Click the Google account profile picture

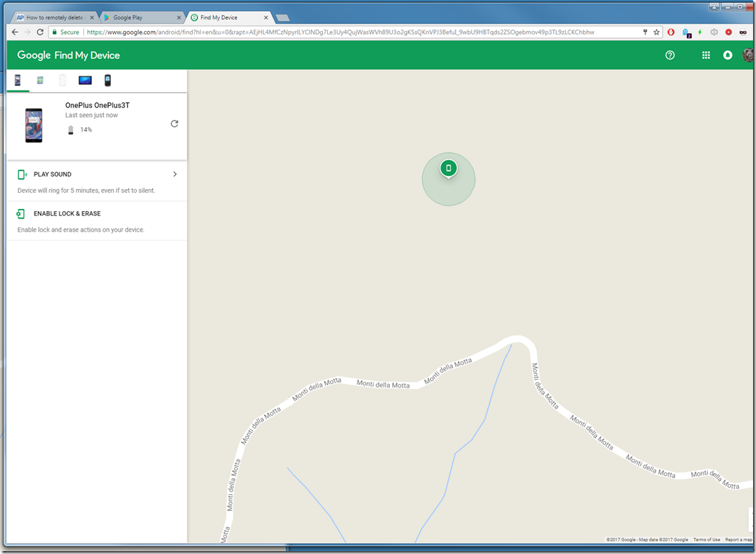click(x=748, y=55)
